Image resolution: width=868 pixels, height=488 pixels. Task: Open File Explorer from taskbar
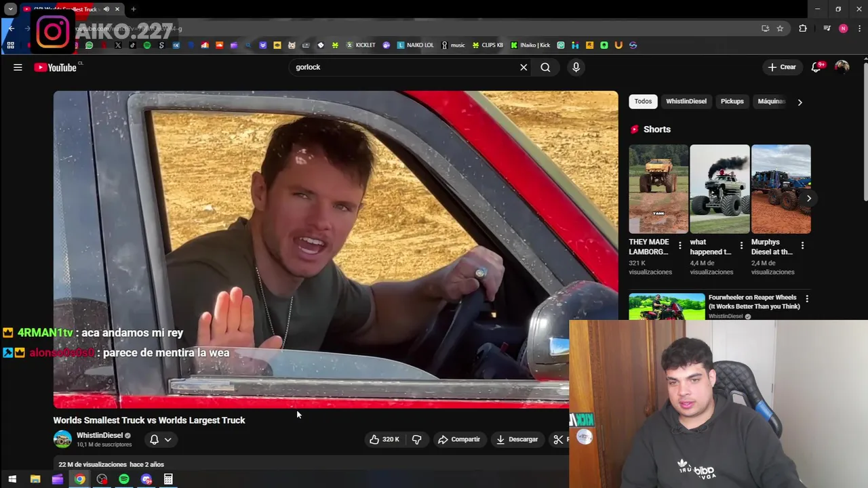pyautogui.click(x=35, y=479)
